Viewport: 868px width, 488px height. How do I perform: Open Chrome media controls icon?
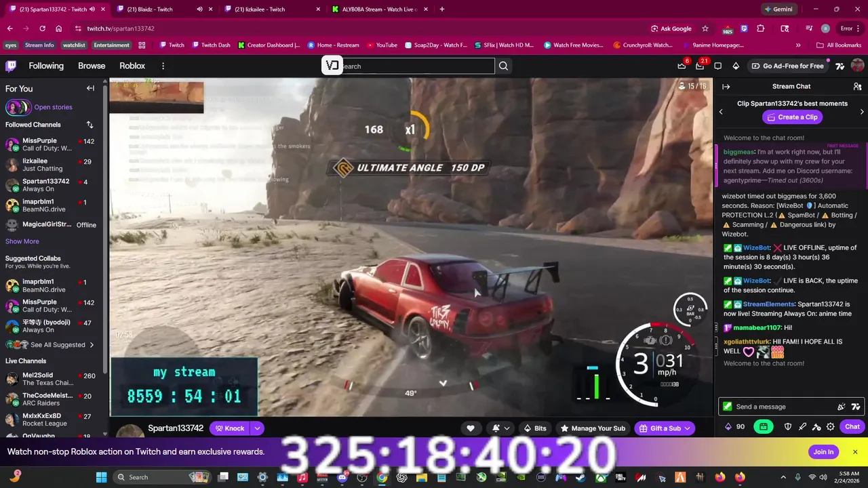pyautogui.click(x=809, y=28)
